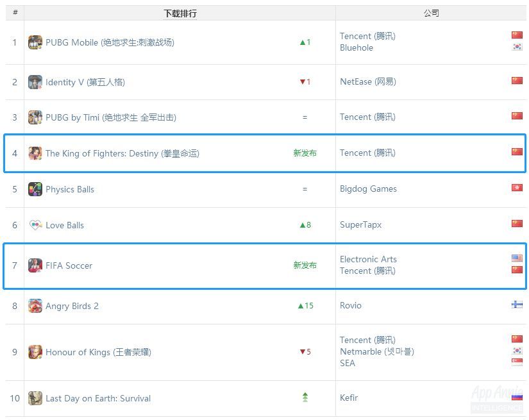529x420 pixels.
Task: Click the FIFA Soccer app icon
Action: click(x=35, y=265)
